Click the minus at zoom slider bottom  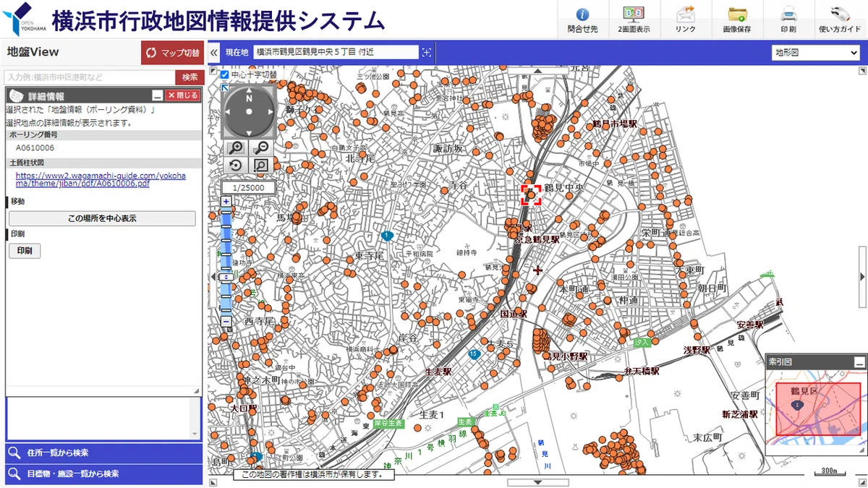226,321
